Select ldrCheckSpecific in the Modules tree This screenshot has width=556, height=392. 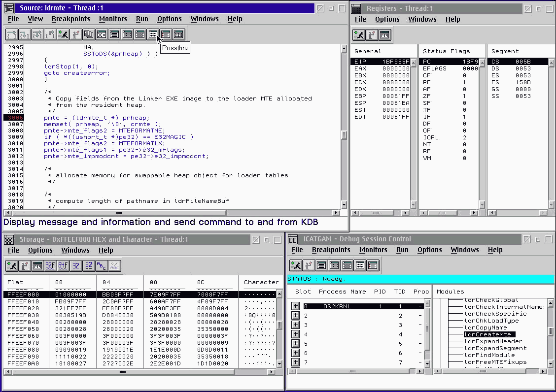[x=495, y=314]
